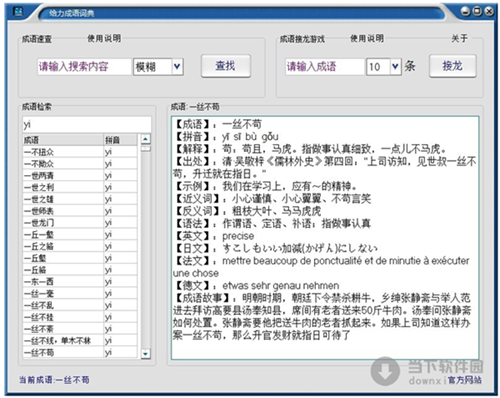Close the 给力成语词典 window
500x398 pixels.
489,11
